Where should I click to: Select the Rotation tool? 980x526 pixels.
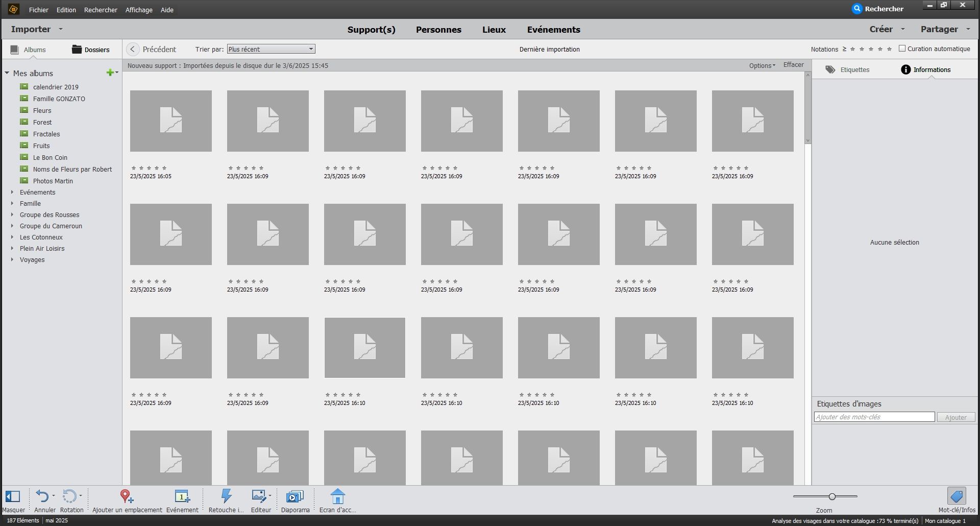(71, 498)
